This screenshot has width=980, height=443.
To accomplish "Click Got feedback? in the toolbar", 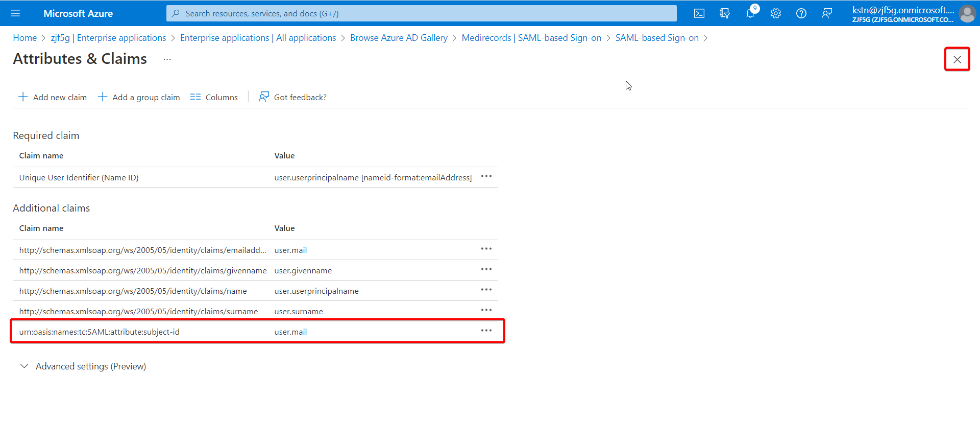I will click(x=292, y=97).
